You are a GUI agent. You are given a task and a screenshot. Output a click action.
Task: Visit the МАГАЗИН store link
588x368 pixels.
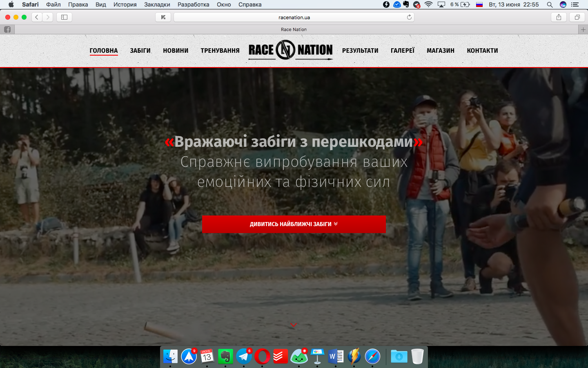(441, 51)
